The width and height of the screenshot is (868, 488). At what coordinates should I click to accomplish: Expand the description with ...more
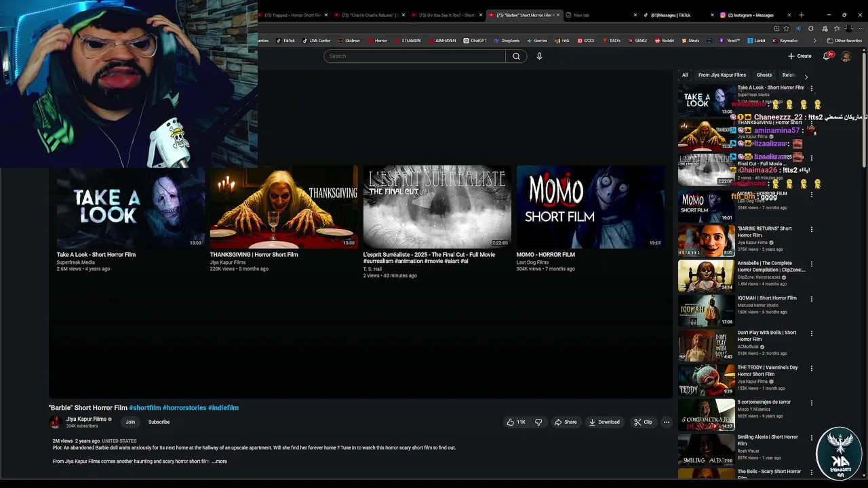pyautogui.click(x=220, y=462)
